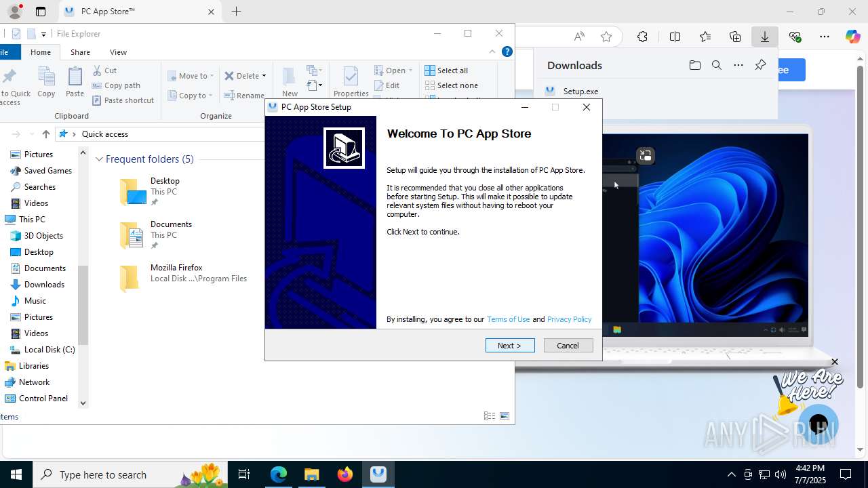The height and width of the screenshot is (488, 868).
Task: Select 3D Objects in navigation pane
Action: tap(37, 236)
